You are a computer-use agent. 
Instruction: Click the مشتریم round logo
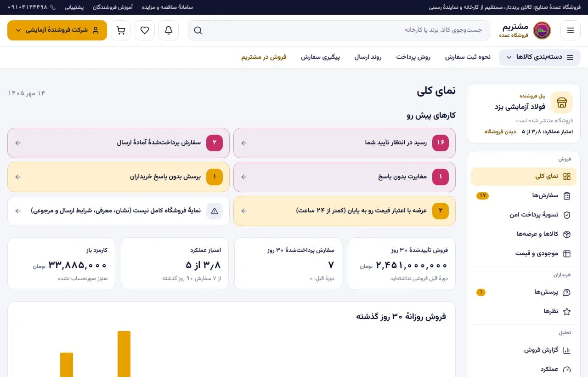[542, 30]
